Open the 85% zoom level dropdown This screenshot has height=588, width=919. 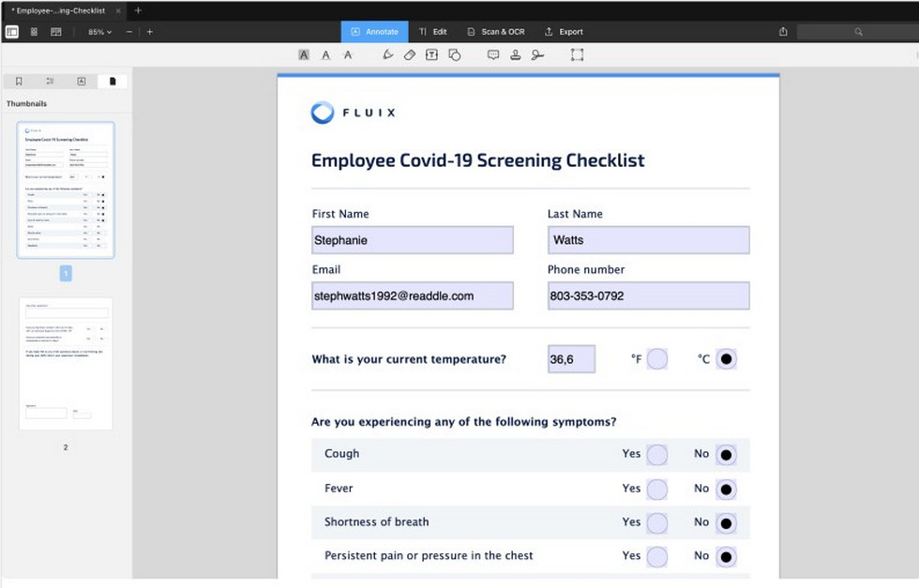click(x=99, y=32)
